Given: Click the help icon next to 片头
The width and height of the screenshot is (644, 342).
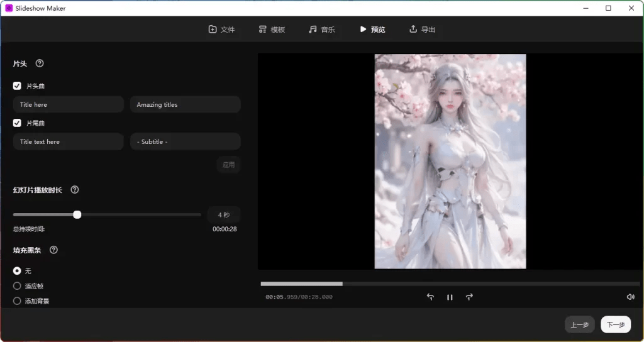Looking at the screenshot, I should (40, 63).
